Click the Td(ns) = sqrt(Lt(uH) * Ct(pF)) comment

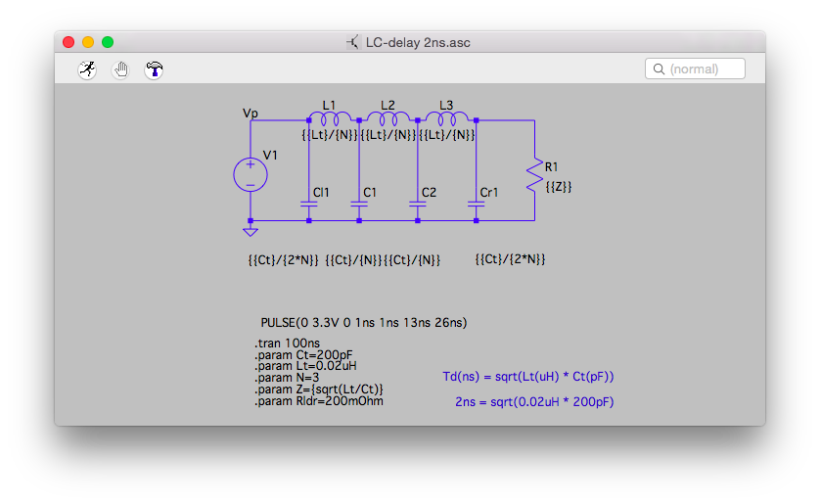tap(528, 377)
